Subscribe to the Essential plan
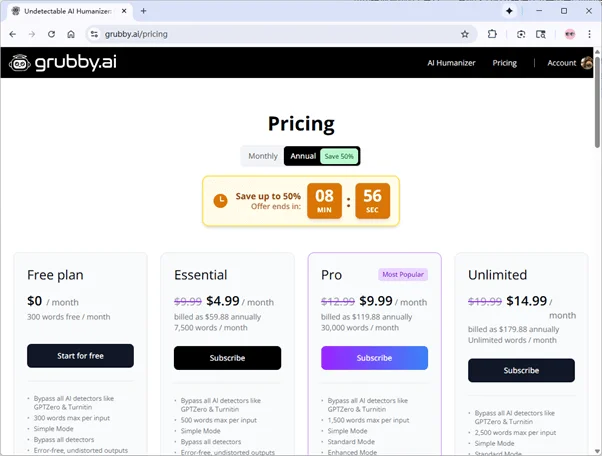Viewport: 602px width, 456px height. 227,358
